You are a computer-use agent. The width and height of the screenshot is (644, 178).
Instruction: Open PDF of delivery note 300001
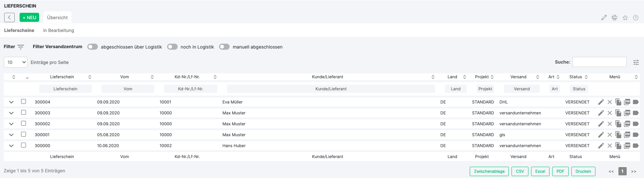tap(627, 135)
